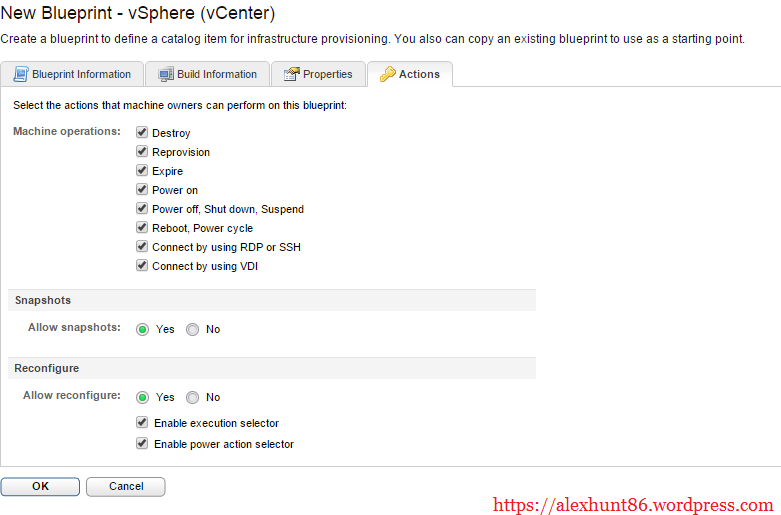Viewport: 781px width, 515px height.
Task: Uncheck Power off, Shut down, Suspend
Action: tap(142, 209)
